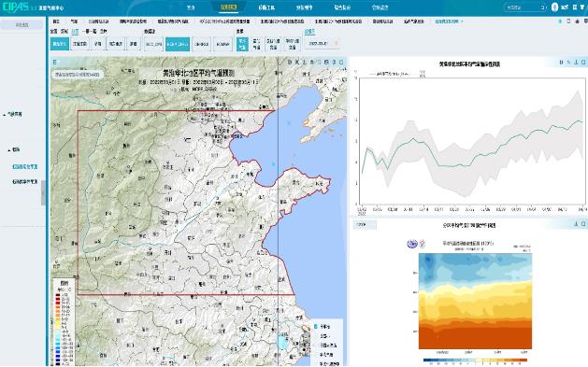The width and height of the screenshot is (588, 367).
Task: Click the search icon in header search box
Action: point(542,7)
